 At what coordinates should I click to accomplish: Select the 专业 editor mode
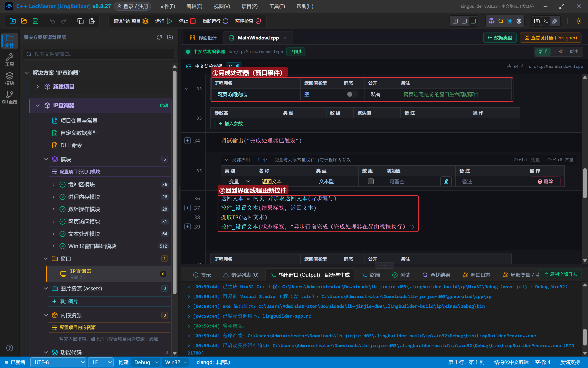click(x=558, y=52)
